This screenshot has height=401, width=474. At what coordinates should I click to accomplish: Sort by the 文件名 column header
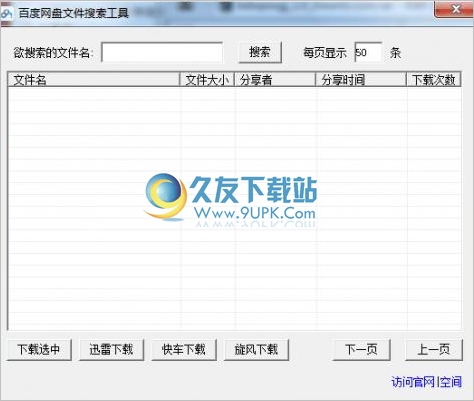coord(93,80)
